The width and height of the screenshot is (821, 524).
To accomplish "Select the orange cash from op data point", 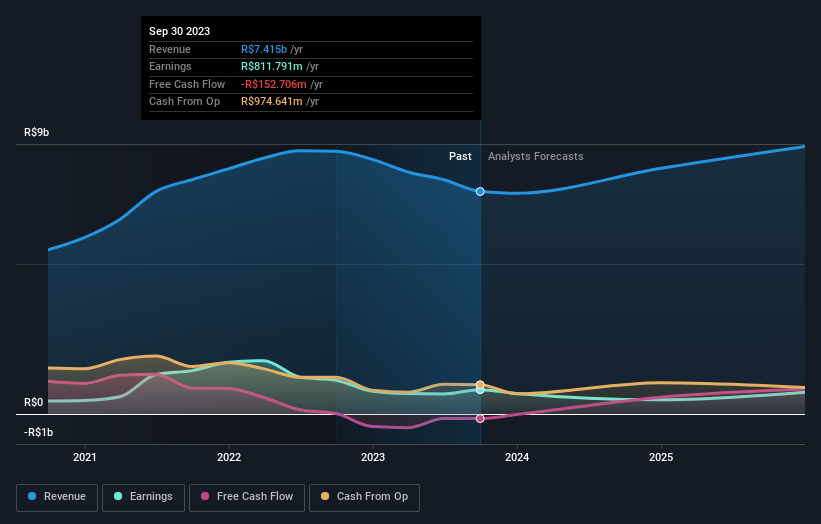I will coord(480,385).
